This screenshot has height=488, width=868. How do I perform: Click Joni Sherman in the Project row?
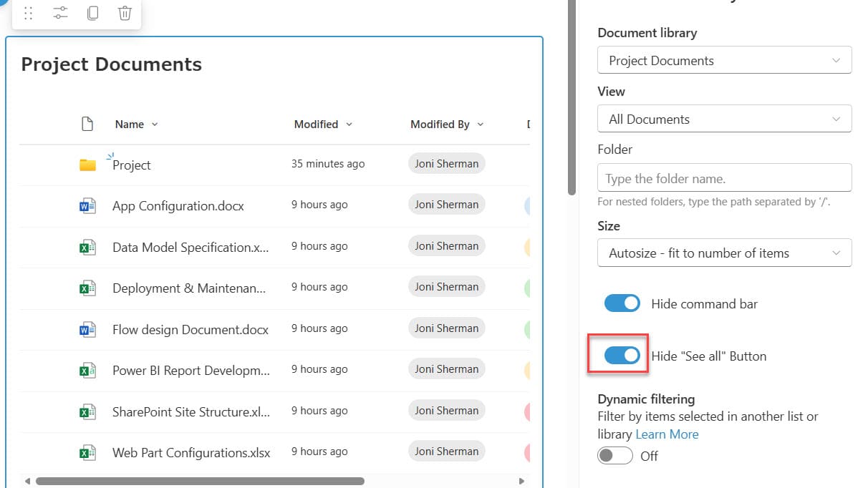coord(447,164)
